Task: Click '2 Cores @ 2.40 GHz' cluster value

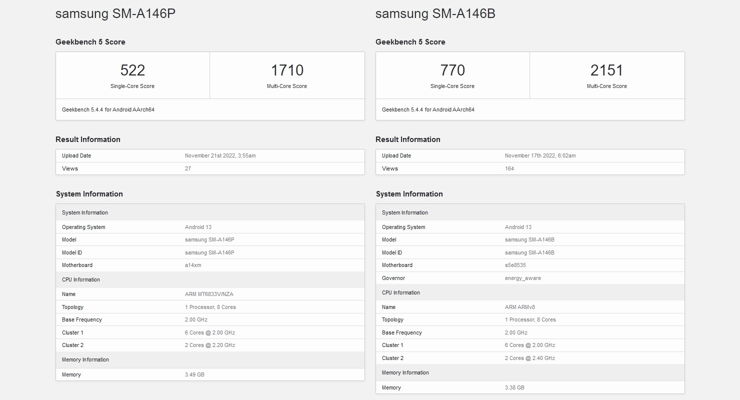Action: click(530, 358)
